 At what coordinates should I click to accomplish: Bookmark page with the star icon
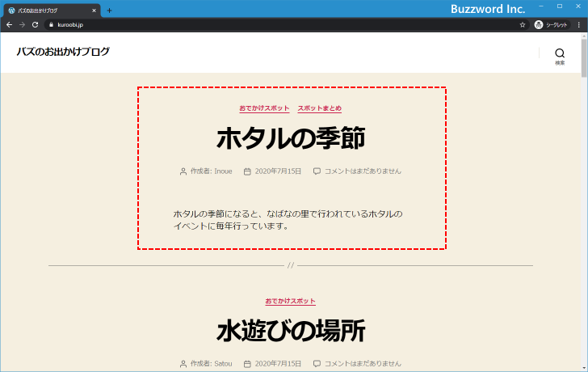tap(523, 25)
